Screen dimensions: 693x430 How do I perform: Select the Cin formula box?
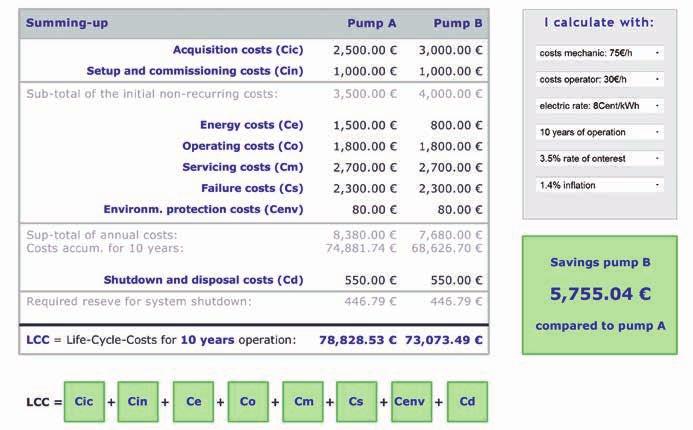(x=138, y=402)
